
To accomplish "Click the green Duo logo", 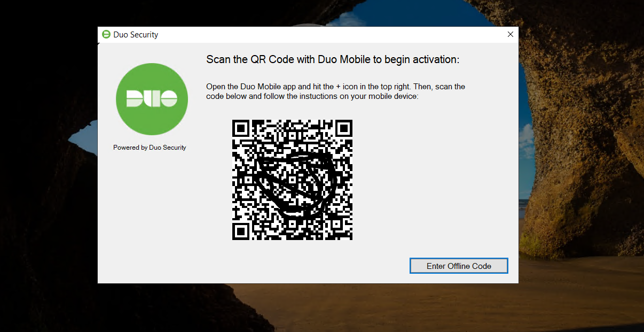I will tap(152, 99).
